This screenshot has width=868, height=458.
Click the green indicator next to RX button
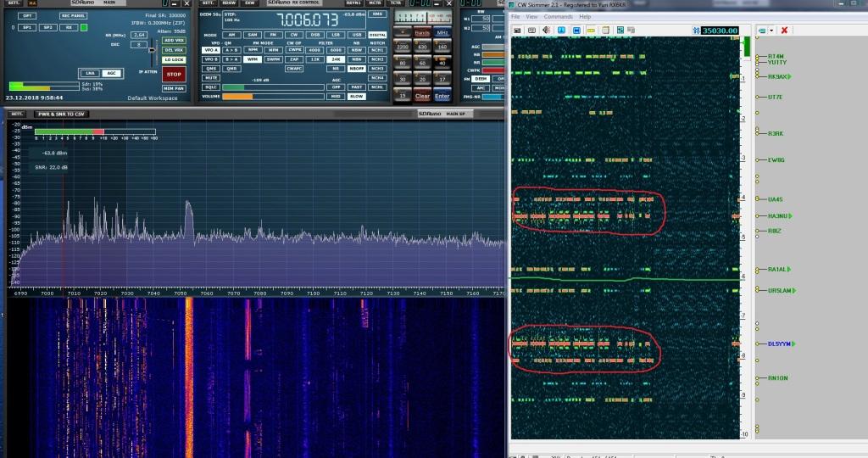click(84, 27)
